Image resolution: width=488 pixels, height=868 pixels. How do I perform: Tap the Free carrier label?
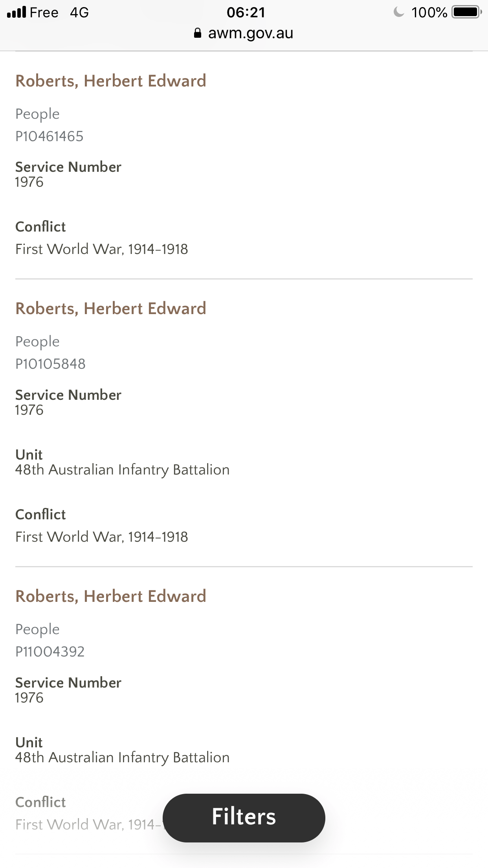coord(44,13)
